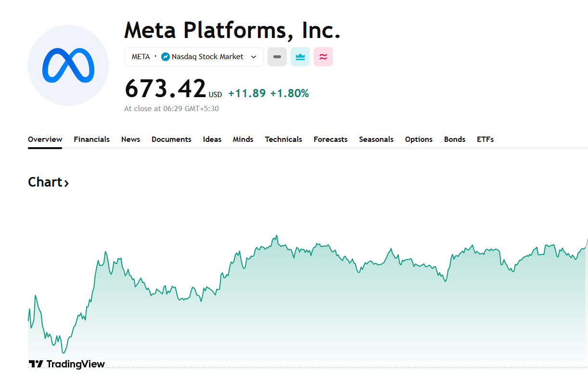
Task: Click the Nasdaq exchange logo icon
Action: pyautogui.click(x=166, y=57)
